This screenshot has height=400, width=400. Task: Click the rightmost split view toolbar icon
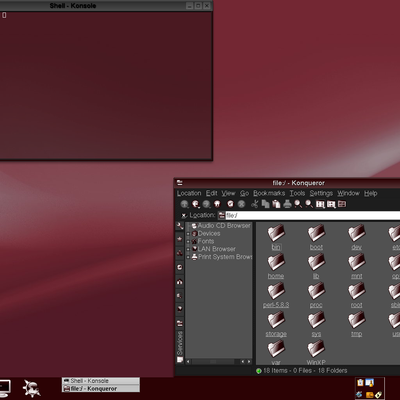tap(342, 204)
